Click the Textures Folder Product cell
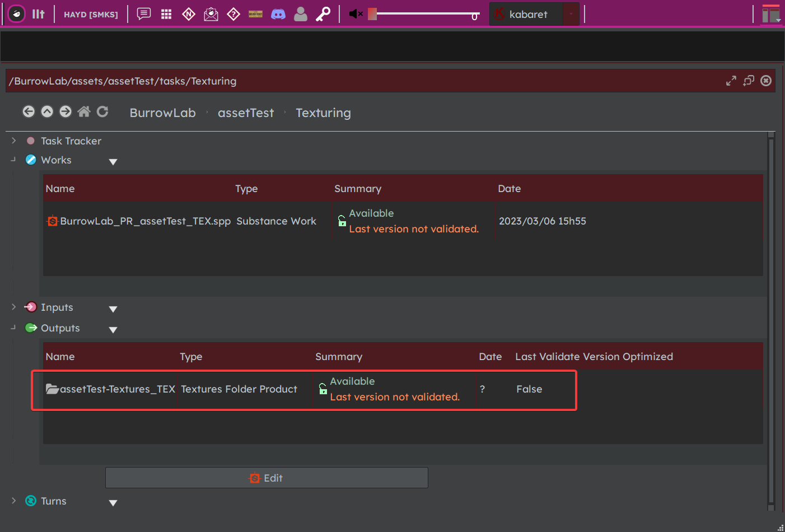785x532 pixels. point(239,389)
